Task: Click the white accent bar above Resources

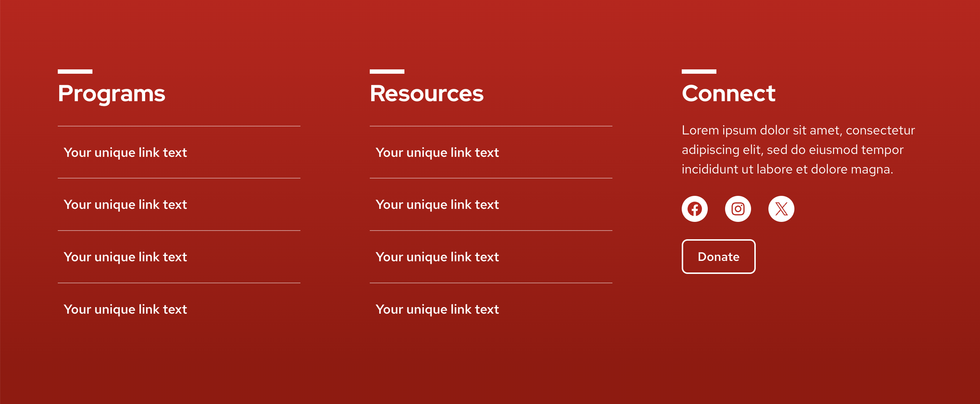Action: click(x=387, y=71)
